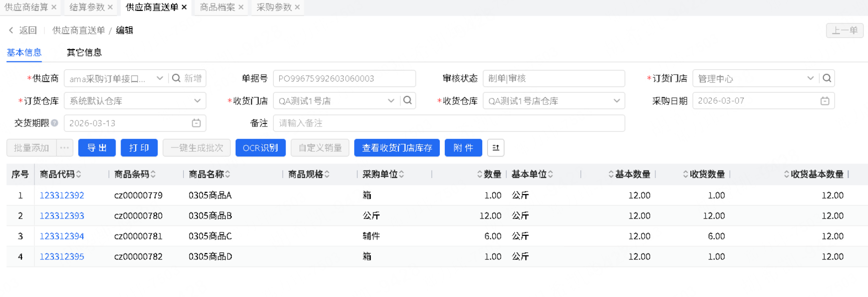Sort the table by 商品规格

(327, 174)
